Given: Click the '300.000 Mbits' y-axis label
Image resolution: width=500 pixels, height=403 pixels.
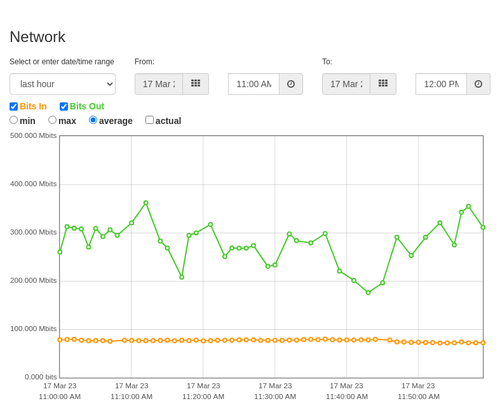Looking at the screenshot, I should click(x=33, y=232).
